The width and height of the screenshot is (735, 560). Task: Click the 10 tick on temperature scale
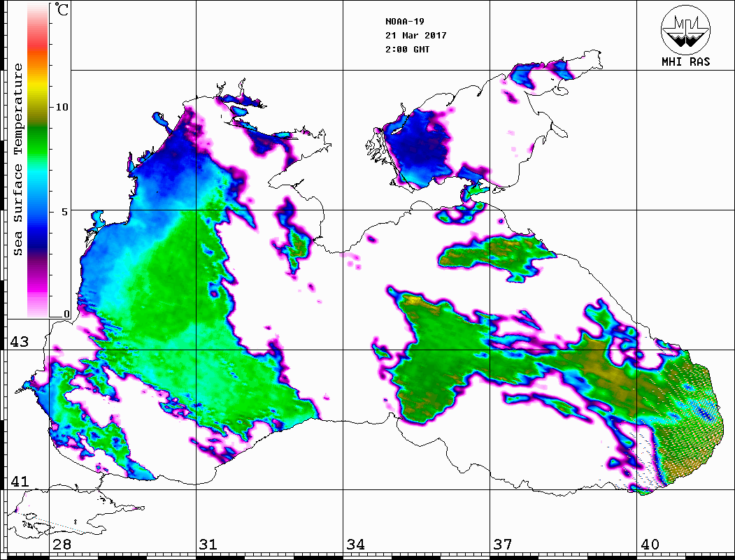tap(62, 107)
